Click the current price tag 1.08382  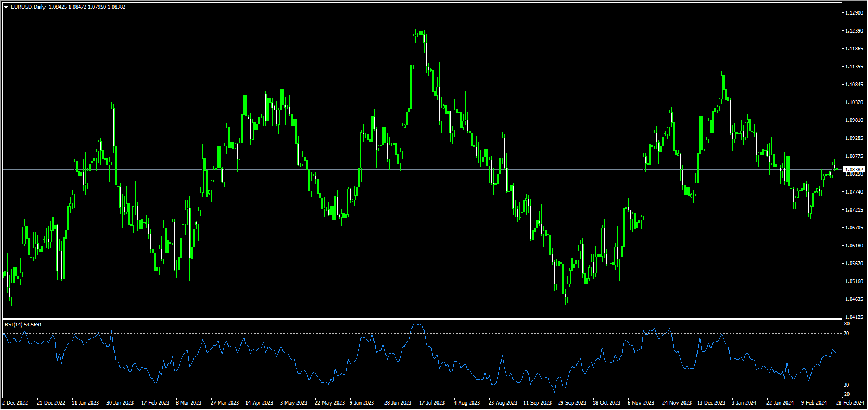(x=854, y=170)
